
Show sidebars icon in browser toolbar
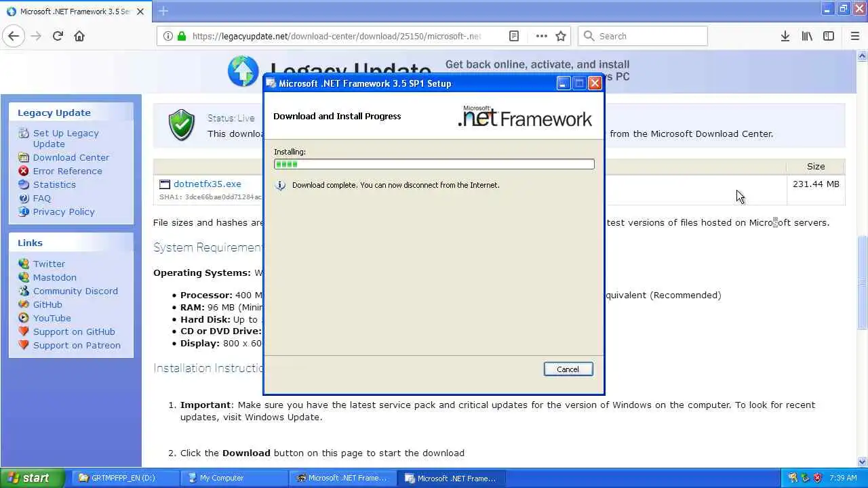829,36
